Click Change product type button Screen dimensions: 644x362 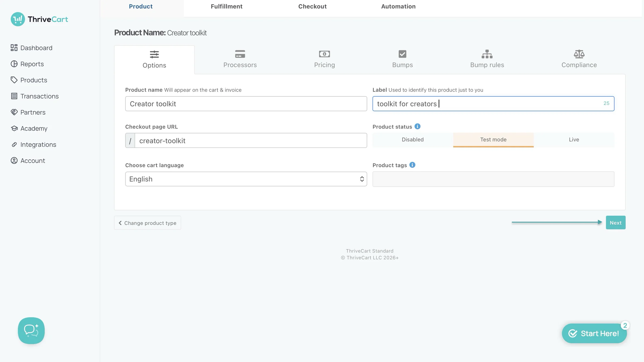click(148, 223)
